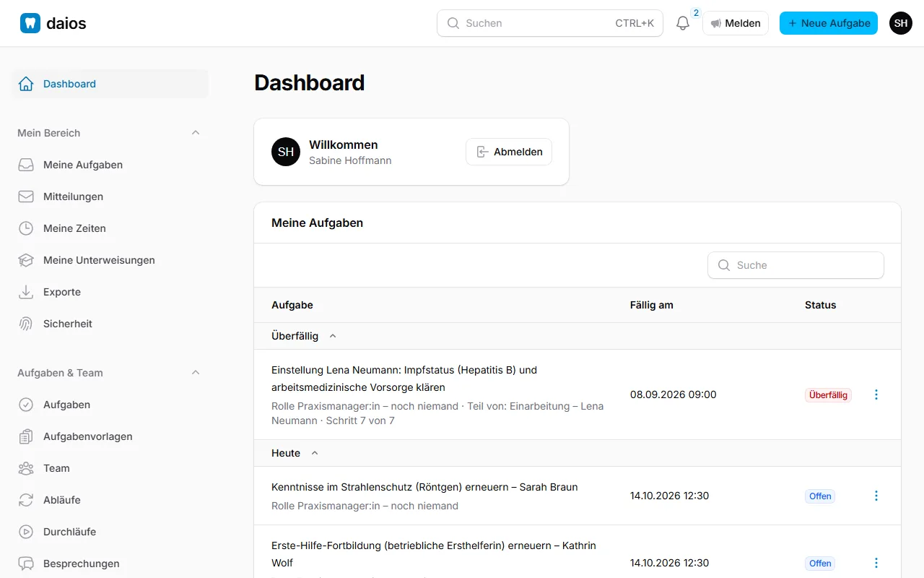Click the Team people icon
The width and height of the screenshot is (924, 578).
point(26,468)
